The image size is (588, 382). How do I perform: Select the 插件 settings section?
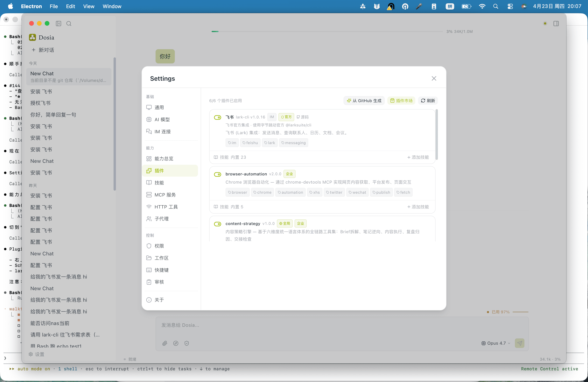point(170,171)
